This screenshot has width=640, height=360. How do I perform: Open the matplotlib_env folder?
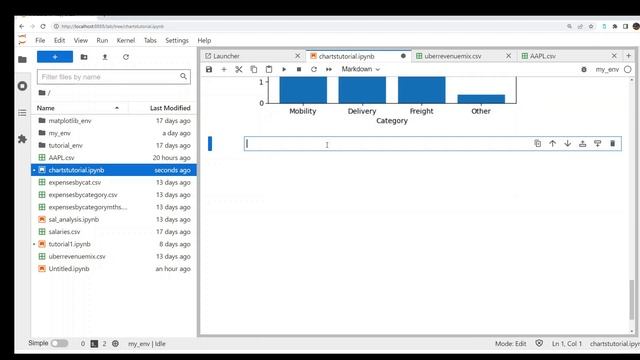pyautogui.click(x=113, y=121)
